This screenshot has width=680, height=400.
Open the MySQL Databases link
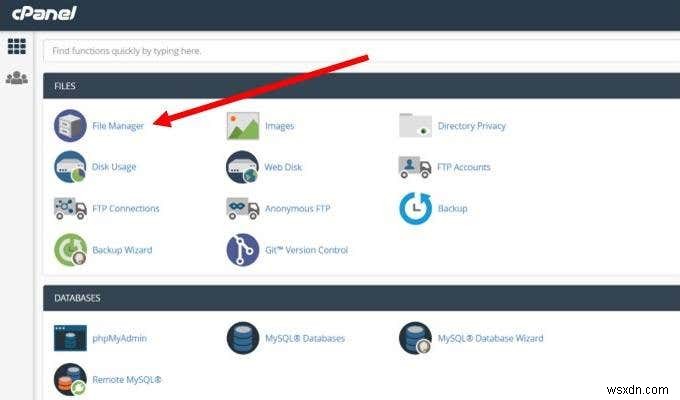[x=305, y=338]
